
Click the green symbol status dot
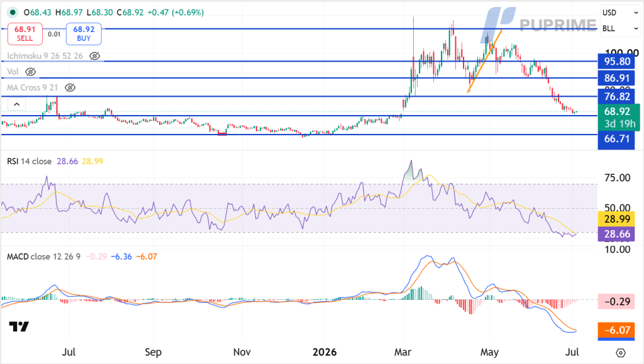click(x=13, y=13)
